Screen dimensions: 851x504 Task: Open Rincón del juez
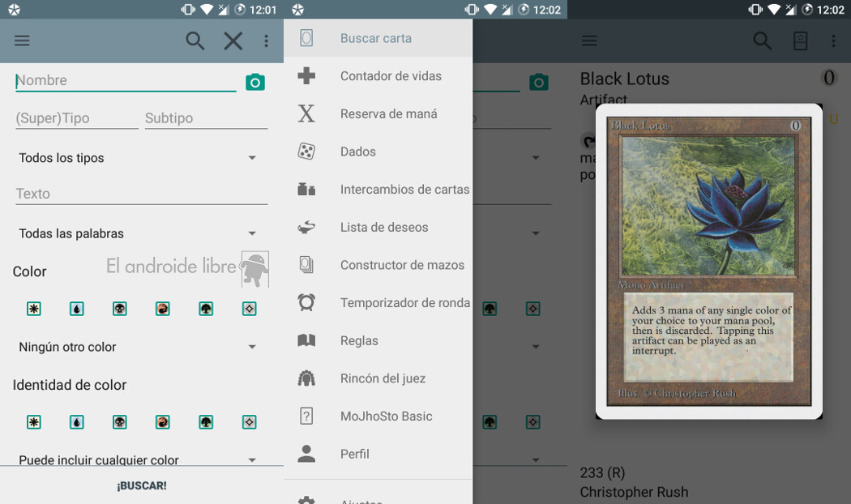[x=378, y=378]
